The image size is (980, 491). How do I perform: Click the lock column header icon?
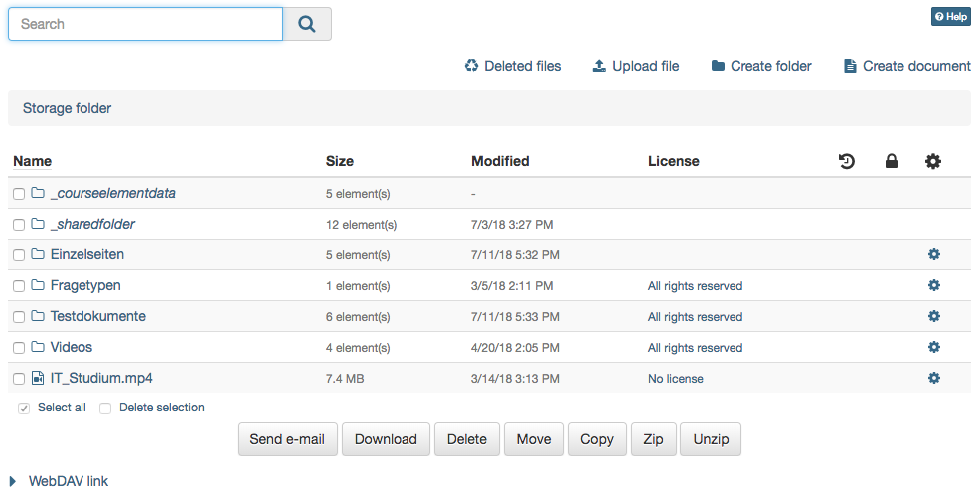[892, 161]
